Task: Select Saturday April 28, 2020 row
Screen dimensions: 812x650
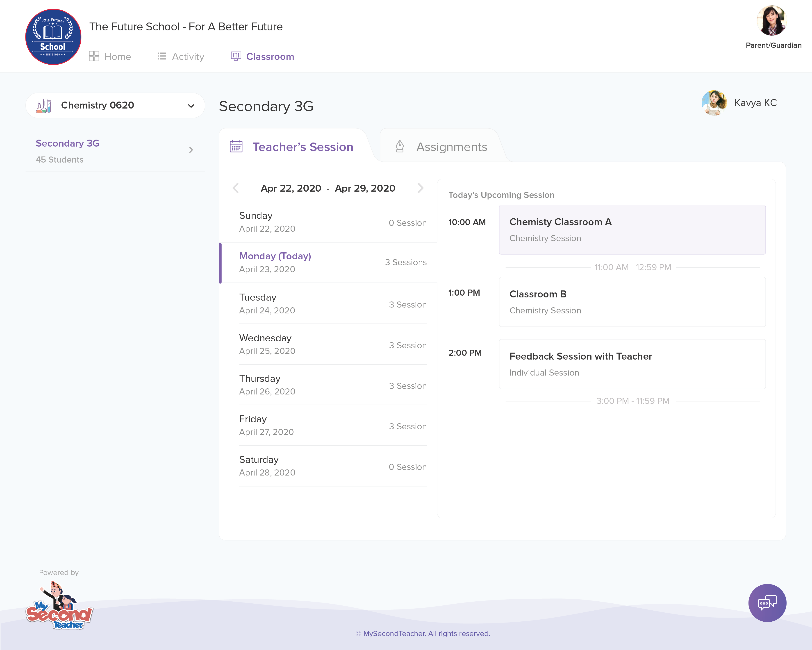Action: (333, 466)
